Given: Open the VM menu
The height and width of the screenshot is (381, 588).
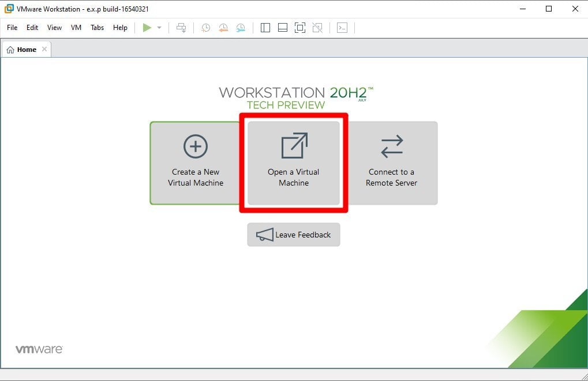Looking at the screenshot, I should coord(76,27).
